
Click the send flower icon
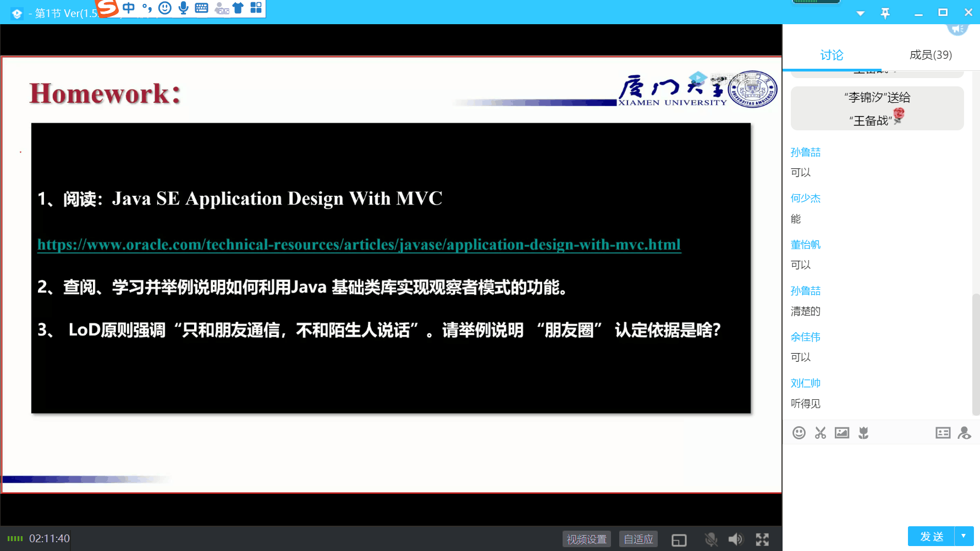coord(863,433)
